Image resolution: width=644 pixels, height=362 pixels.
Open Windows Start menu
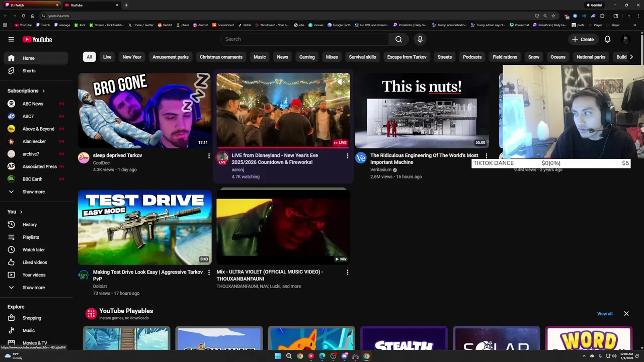click(278, 356)
